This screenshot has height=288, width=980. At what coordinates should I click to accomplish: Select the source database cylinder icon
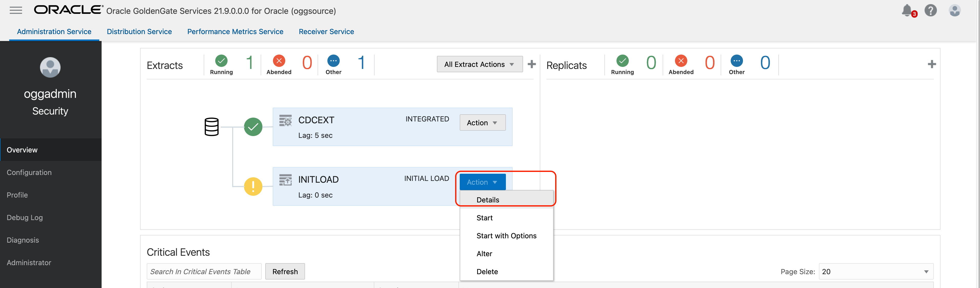pos(212,127)
